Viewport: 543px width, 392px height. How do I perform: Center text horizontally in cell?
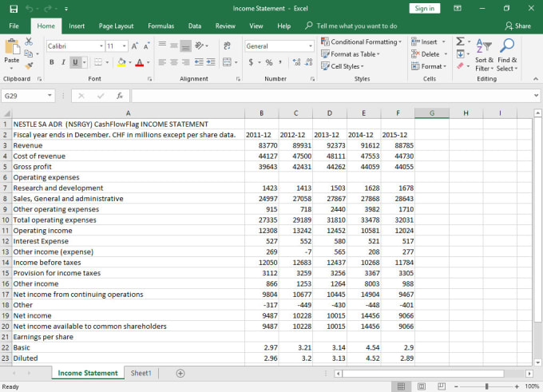tap(174, 62)
